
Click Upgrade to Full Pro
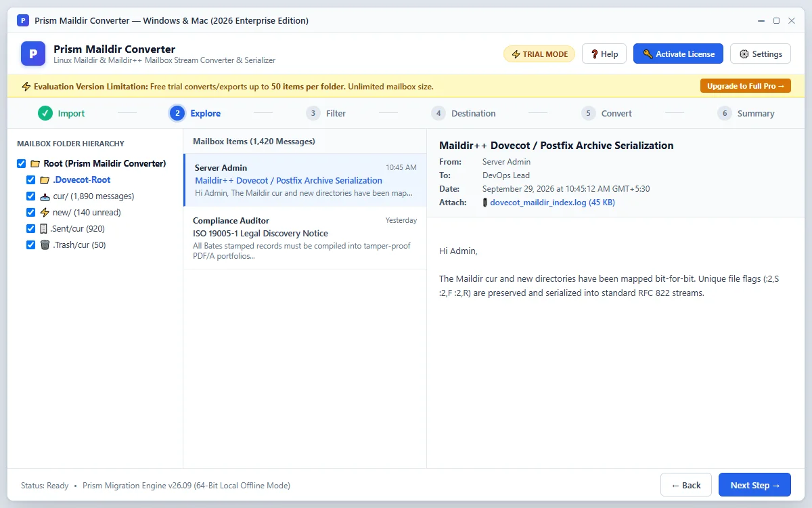point(746,86)
